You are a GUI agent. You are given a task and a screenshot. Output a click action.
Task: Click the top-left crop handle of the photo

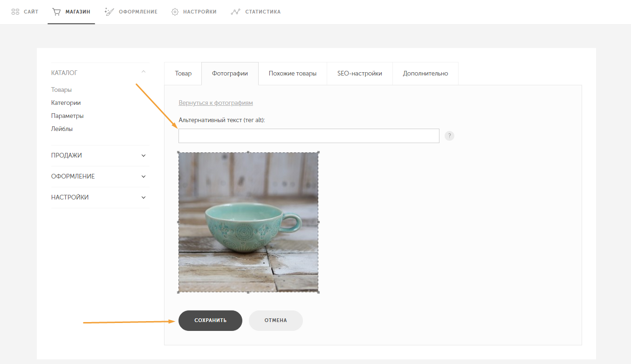pos(178,152)
